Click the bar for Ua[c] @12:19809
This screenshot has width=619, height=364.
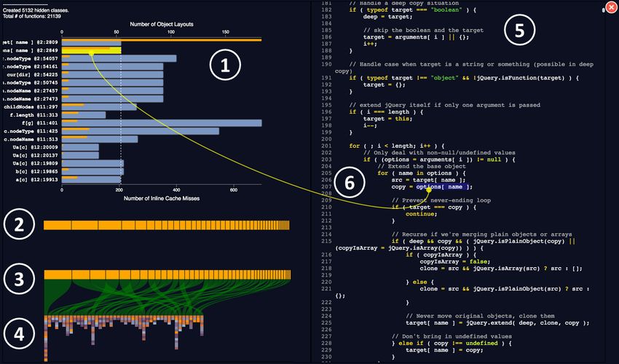(x=92, y=164)
